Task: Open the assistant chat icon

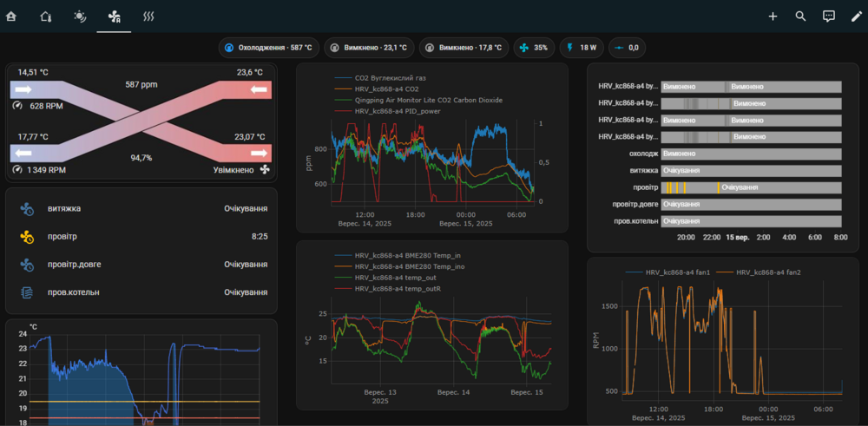Action: pos(828,16)
